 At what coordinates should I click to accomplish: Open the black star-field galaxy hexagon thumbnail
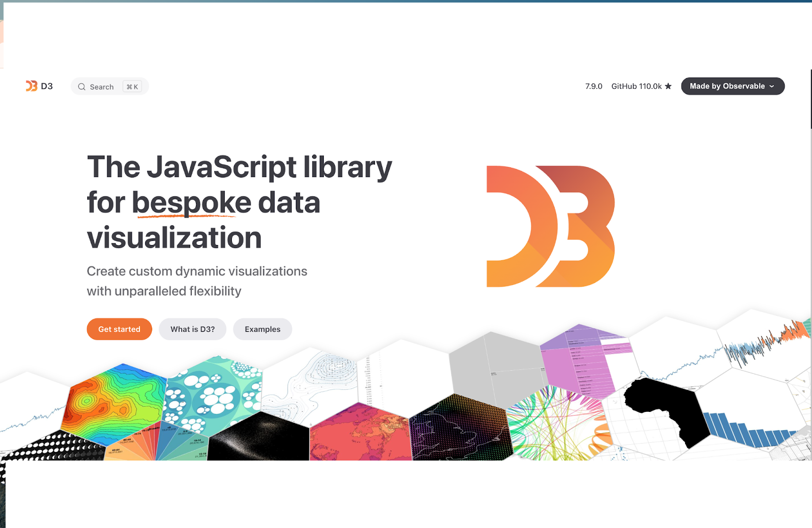[259, 437]
